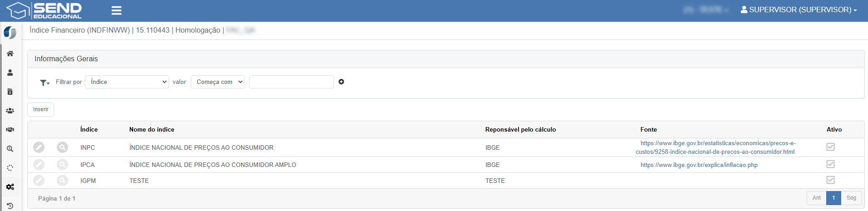This screenshot has width=868, height=211.
Task: Open the Começa com condition dropdown
Action: [x=218, y=82]
